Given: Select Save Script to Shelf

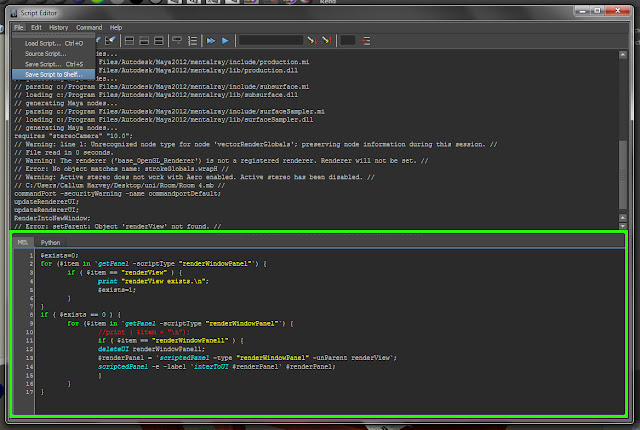Looking at the screenshot, I should [x=53, y=74].
